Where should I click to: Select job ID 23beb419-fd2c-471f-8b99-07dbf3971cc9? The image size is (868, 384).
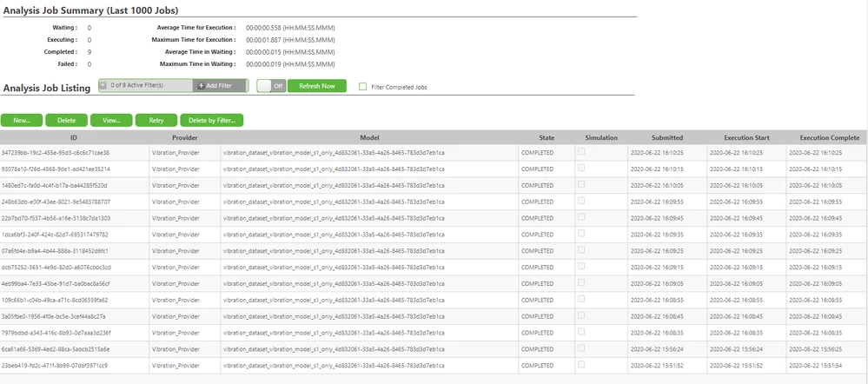coord(54,366)
